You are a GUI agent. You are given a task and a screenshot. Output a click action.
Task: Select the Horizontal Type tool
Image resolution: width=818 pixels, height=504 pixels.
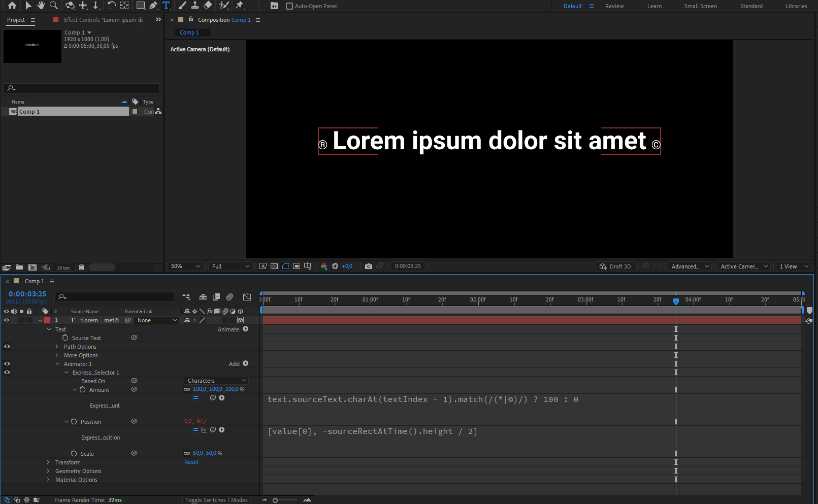point(166,6)
